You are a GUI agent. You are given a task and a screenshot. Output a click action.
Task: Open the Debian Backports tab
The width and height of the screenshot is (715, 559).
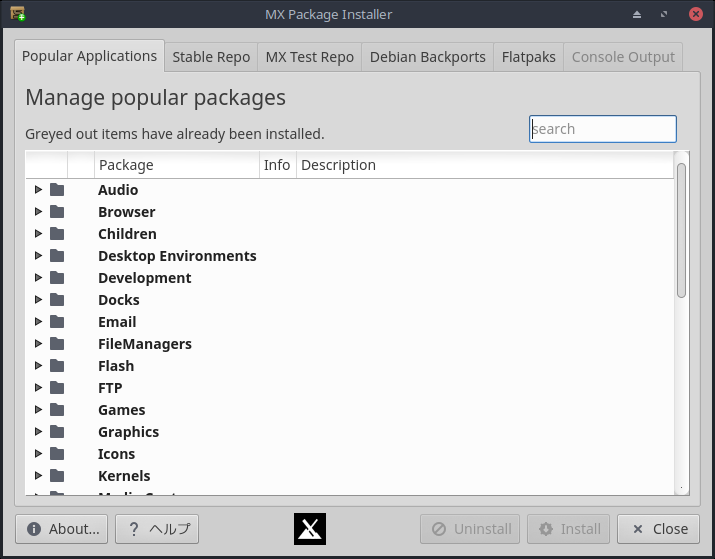click(427, 57)
